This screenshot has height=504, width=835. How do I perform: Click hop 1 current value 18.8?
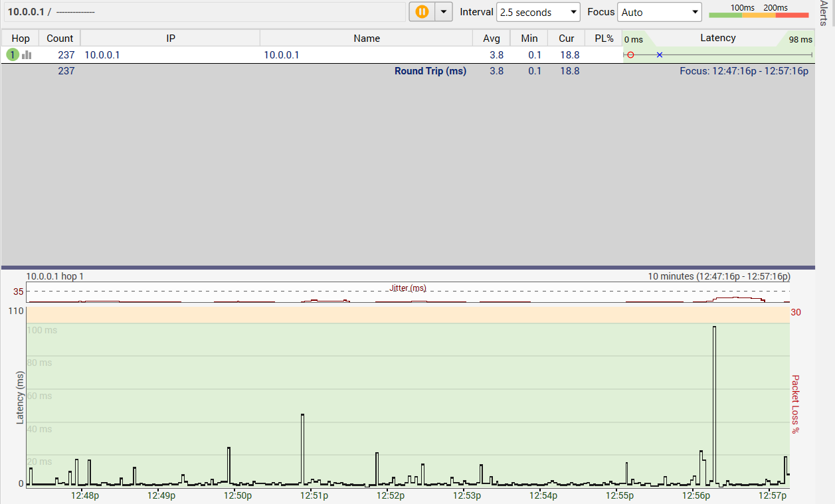click(570, 55)
